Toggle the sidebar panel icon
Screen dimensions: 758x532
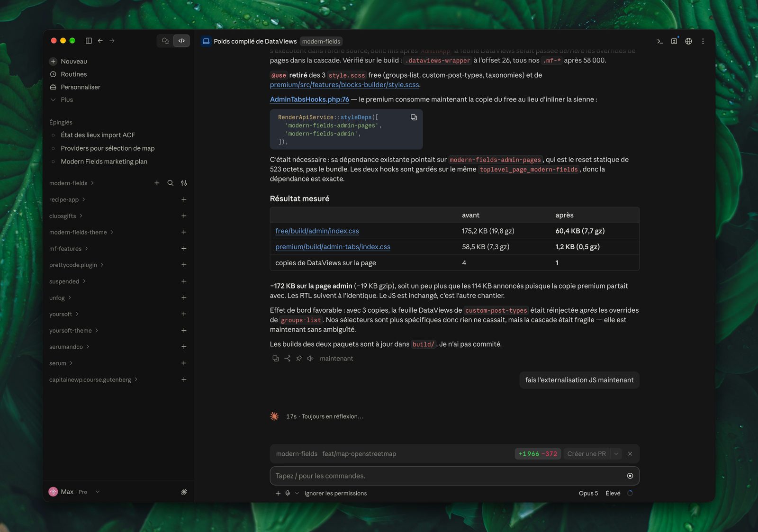89,41
